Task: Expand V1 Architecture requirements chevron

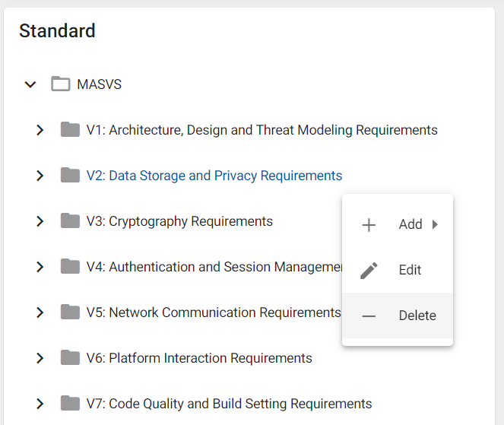Action: pyautogui.click(x=40, y=130)
